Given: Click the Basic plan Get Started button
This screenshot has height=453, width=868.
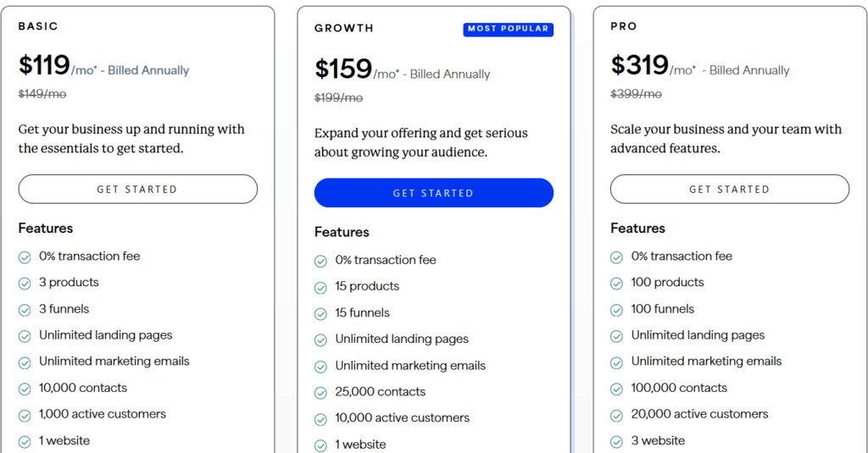Looking at the screenshot, I should click(x=138, y=189).
